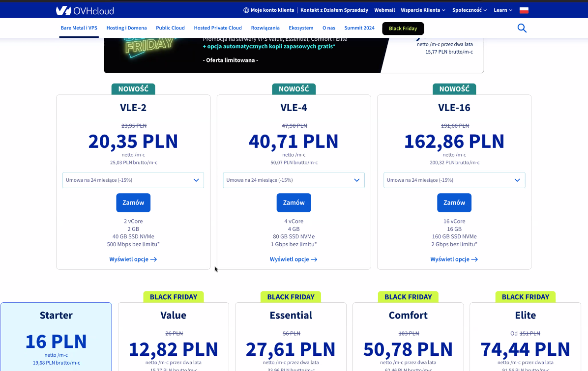Click the Essential plan title
This screenshot has height=371, width=588.
coord(291,315)
